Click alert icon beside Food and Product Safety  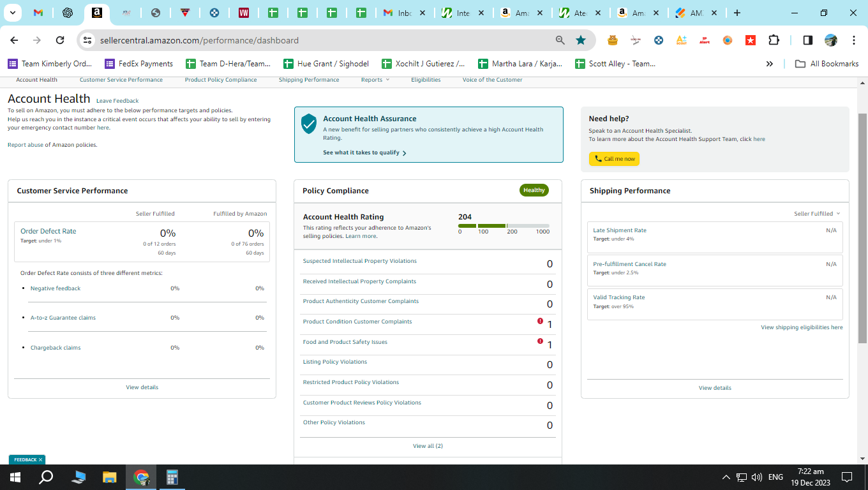(x=541, y=341)
